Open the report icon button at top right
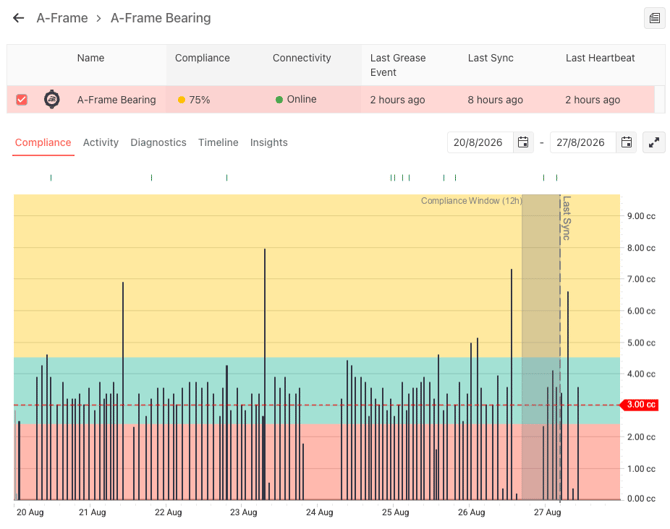This screenshot has width=670, height=529. (654, 18)
